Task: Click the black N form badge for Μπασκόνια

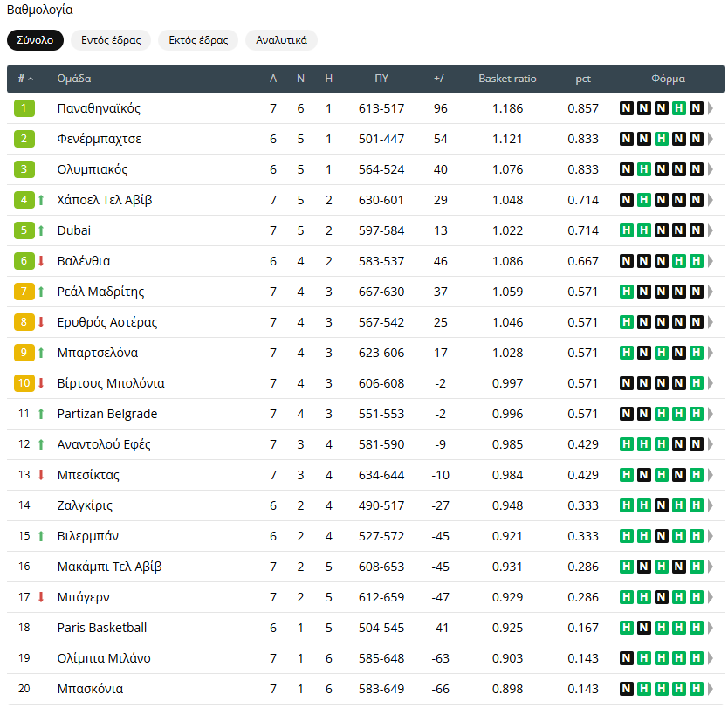Action: pyautogui.click(x=627, y=689)
